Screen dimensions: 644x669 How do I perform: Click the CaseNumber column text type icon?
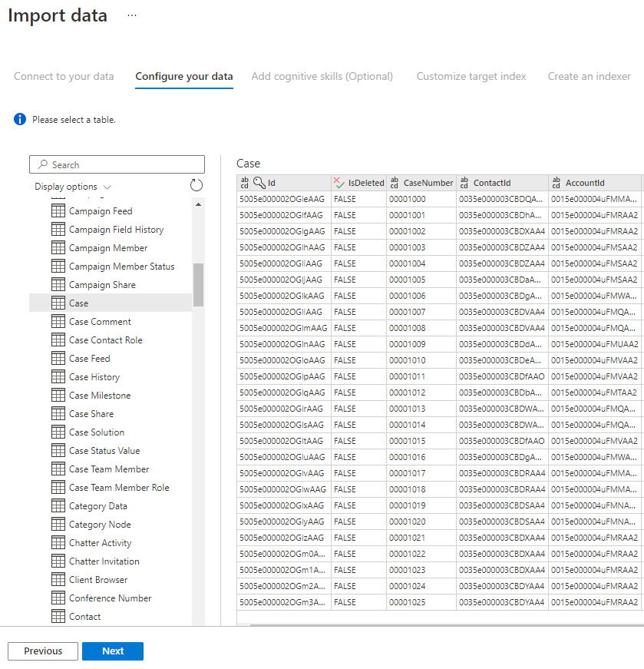point(394,183)
